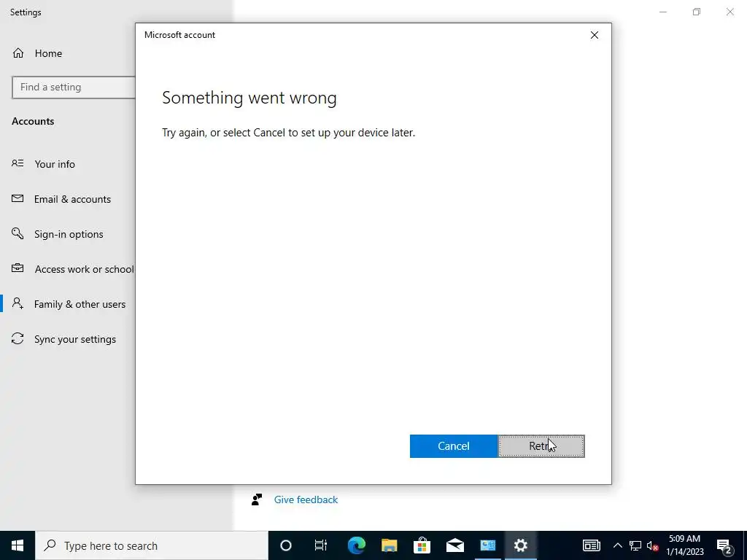Click the briefcase icon for work or school
Viewport: 747px width, 560px height.
point(18,268)
